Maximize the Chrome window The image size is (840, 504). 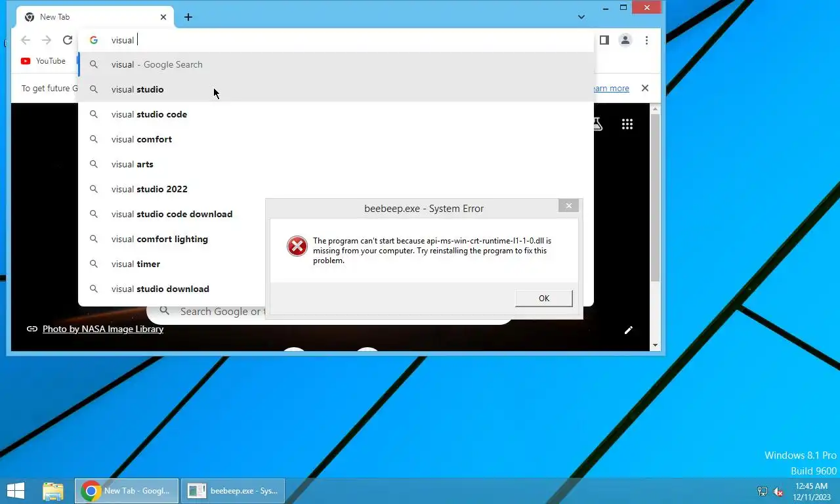[x=623, y=8]
